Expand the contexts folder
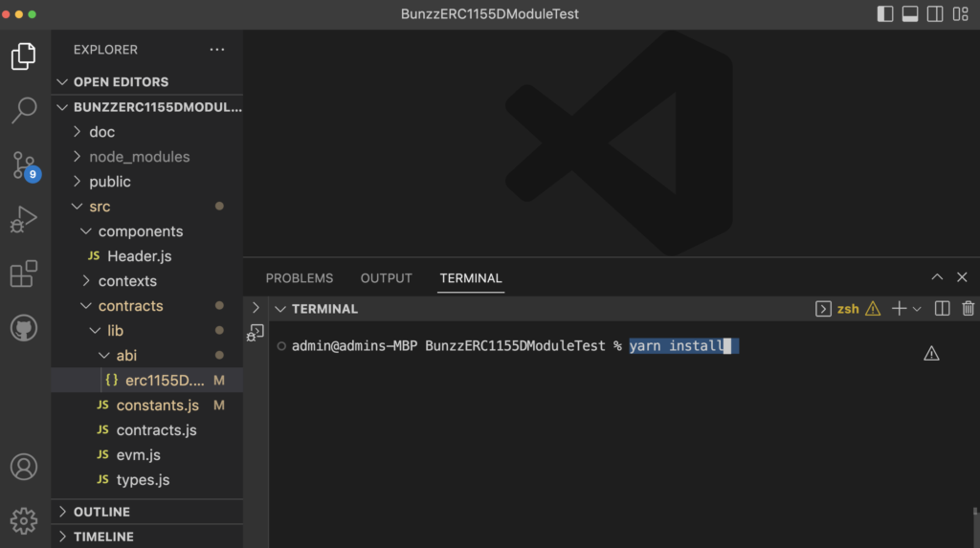 coord(146,281)
